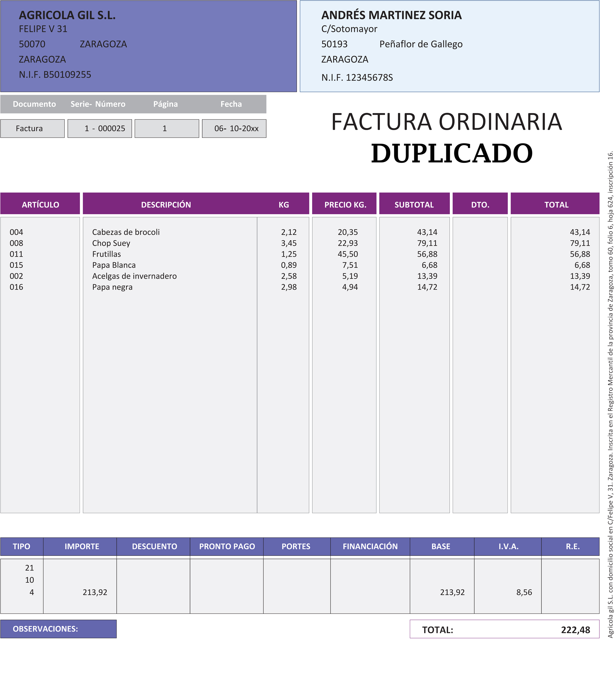This screenshot has width=616, height=700.
Task: Click article code 016
Action: coord(17,287)
